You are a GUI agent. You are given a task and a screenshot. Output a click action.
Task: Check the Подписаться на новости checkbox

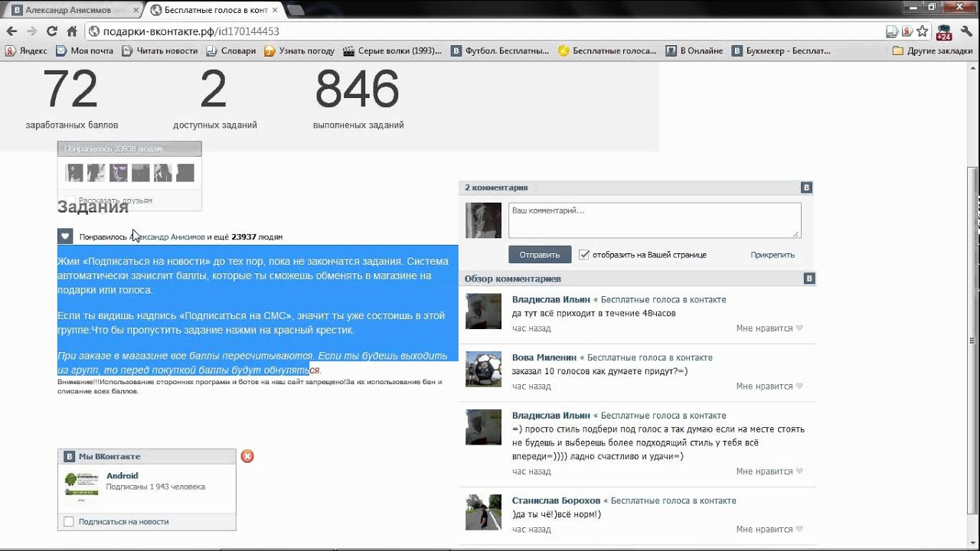click(x=69, y=522)
